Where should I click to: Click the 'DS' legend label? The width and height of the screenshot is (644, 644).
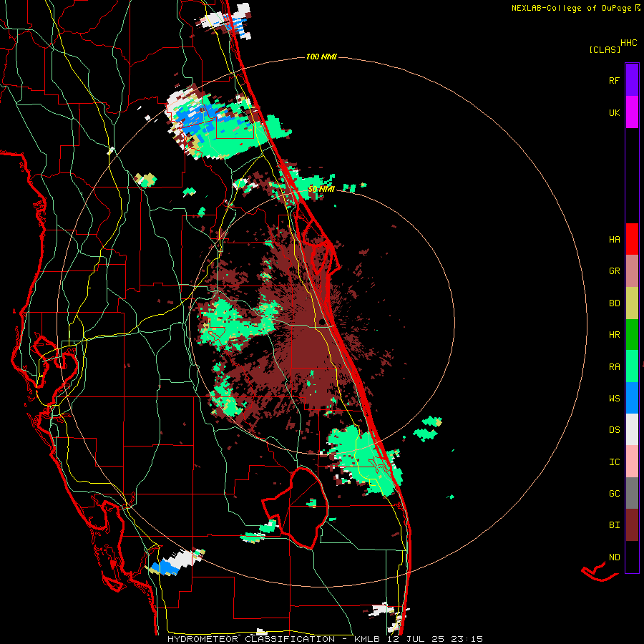614,430
